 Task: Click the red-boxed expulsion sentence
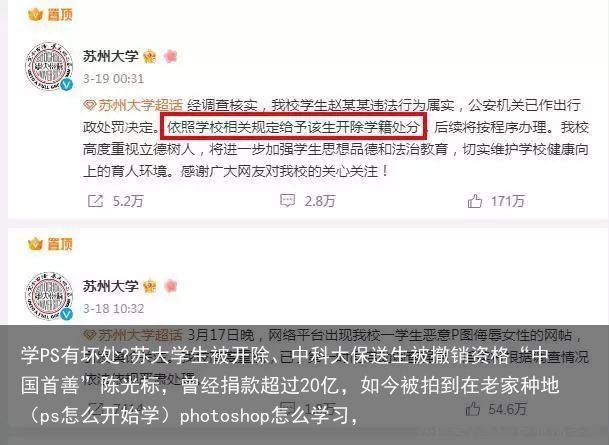(x=294, y=127)
